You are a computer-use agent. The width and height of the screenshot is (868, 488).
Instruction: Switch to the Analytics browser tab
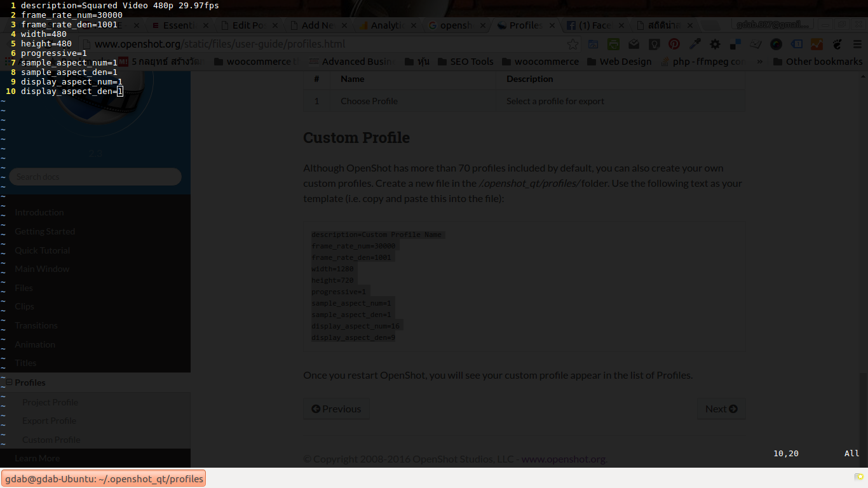386,25
